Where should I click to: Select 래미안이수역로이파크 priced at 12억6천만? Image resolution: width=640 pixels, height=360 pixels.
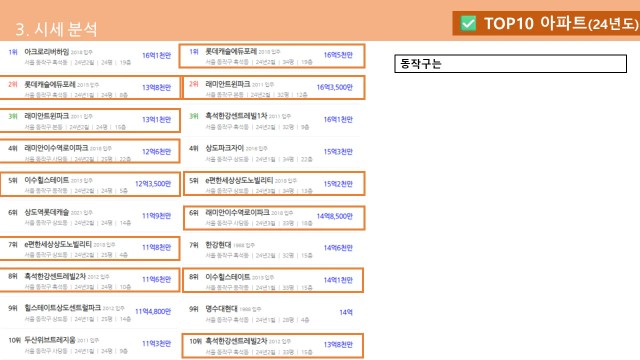tap(56, 148)
